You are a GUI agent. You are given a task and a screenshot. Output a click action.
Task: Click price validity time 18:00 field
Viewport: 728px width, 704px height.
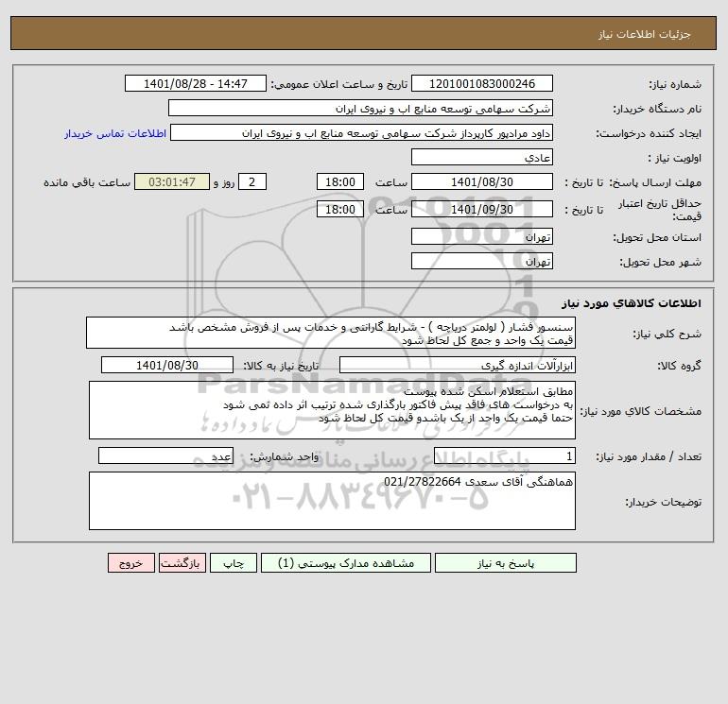[339, 209]
